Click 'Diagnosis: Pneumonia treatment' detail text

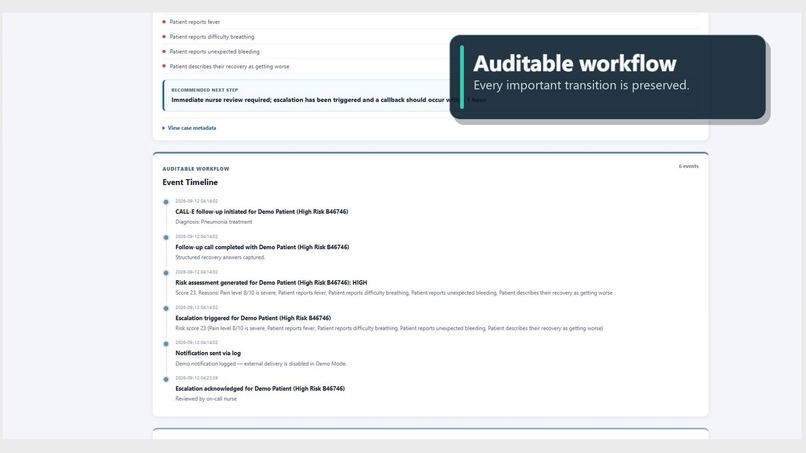[214, 222]
